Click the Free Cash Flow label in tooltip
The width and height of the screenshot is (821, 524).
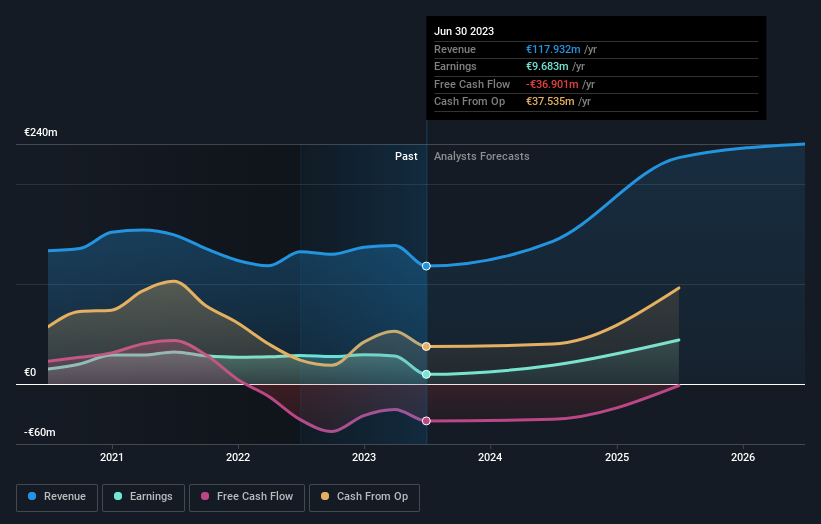point(472,84)
